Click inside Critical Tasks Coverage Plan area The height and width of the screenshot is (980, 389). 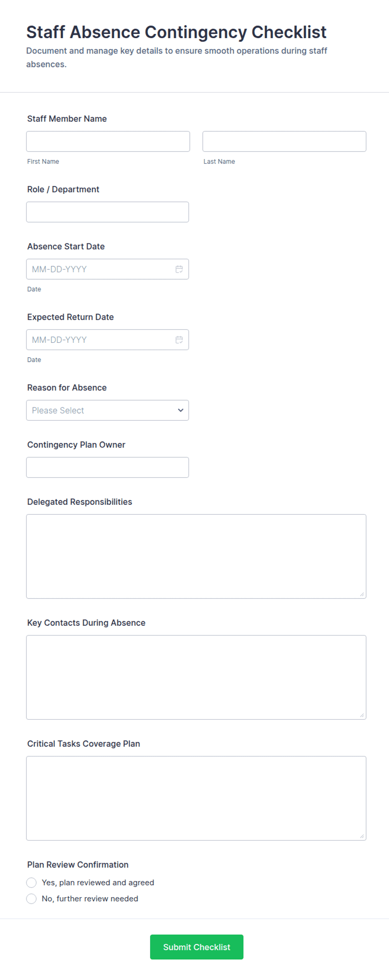196,798
